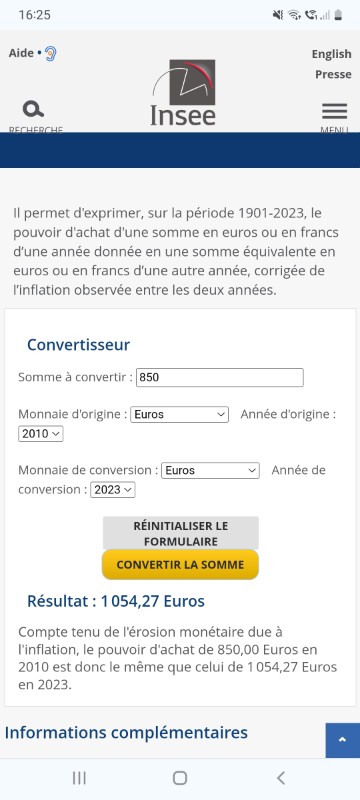Open Année d'origine 2010 dropdown
Image resolution: width=360 pixels, height=800 pixels.
[41, 434]
